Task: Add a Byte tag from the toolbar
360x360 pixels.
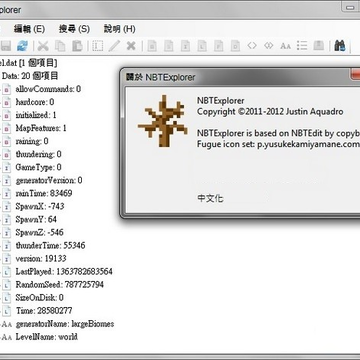Action: point(152,46)
